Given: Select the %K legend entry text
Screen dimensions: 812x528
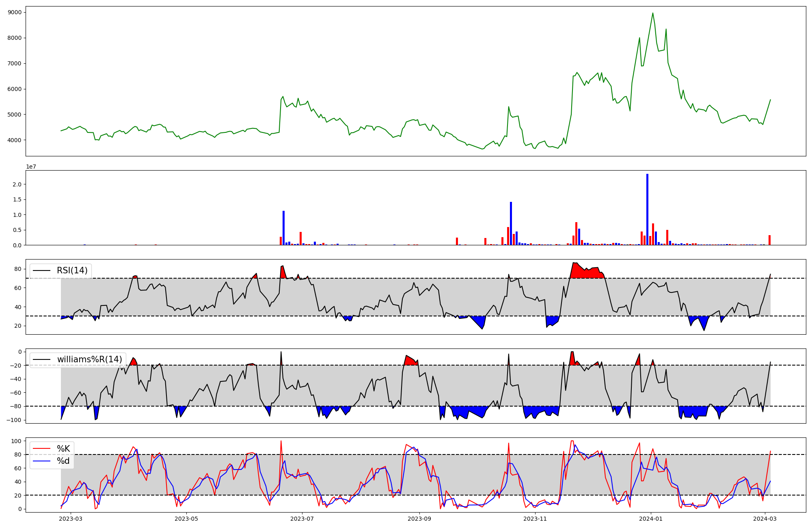Looking at the screenshot, I should tap(63, 449).
